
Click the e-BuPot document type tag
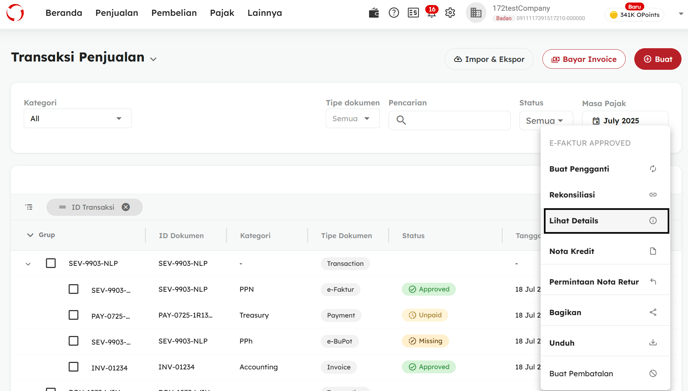(x=340, y=341)
